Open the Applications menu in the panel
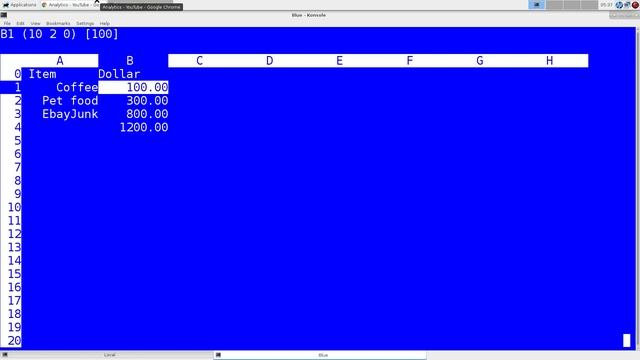This screenshot has height=360, width=640. pos(19,5)
